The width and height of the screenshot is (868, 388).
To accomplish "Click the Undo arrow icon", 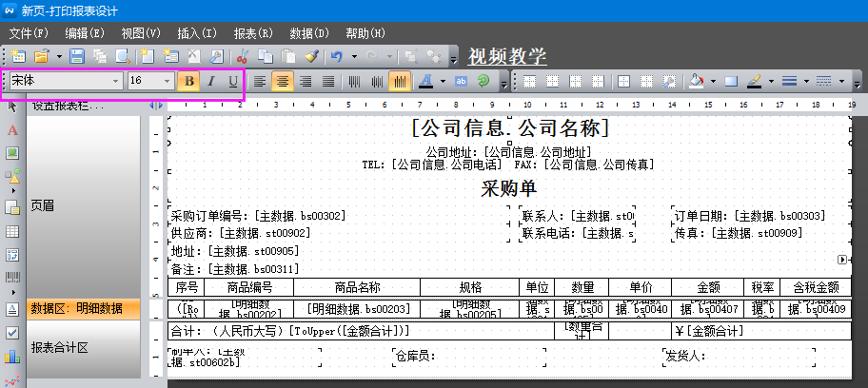I will coord(336,57).
